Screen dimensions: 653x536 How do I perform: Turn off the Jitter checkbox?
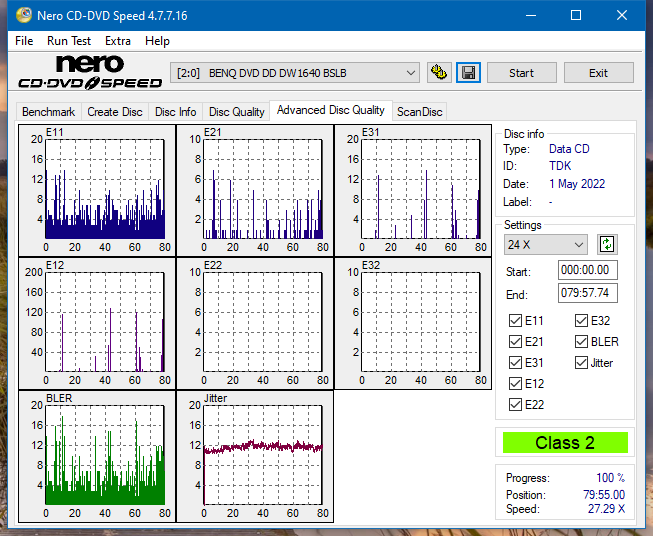(x=581, y=362)
